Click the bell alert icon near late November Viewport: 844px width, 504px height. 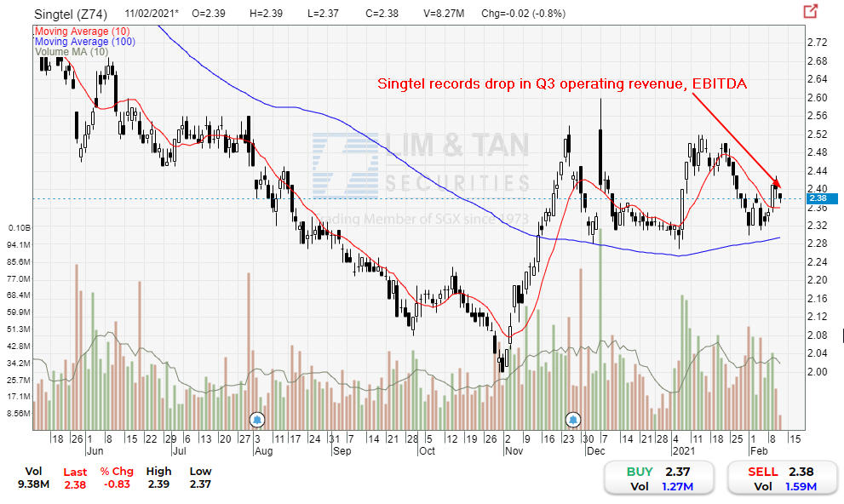tap(571, 419)
